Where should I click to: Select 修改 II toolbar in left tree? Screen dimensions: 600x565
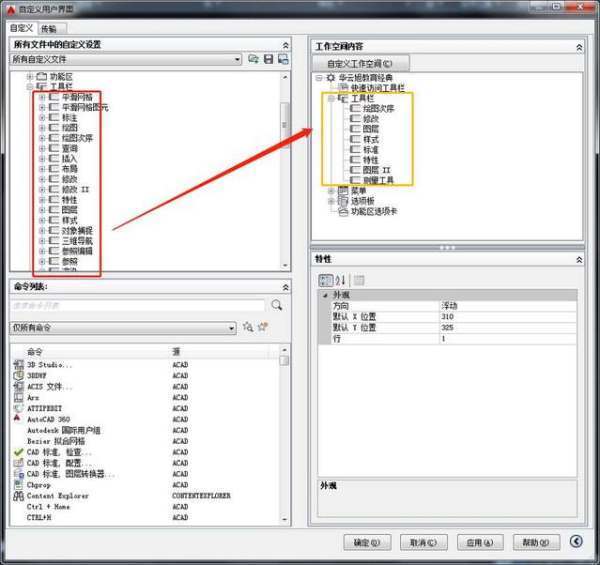(75, 190)
